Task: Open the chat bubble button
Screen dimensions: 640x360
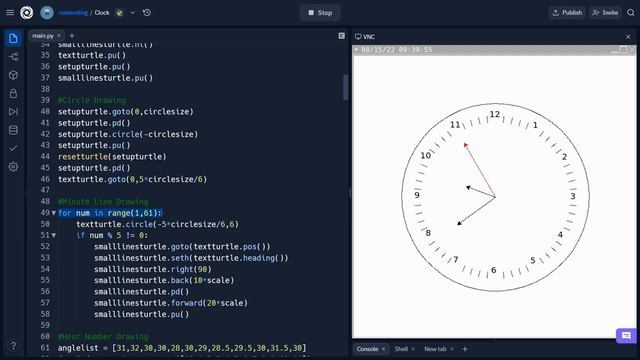Action: 626,336
